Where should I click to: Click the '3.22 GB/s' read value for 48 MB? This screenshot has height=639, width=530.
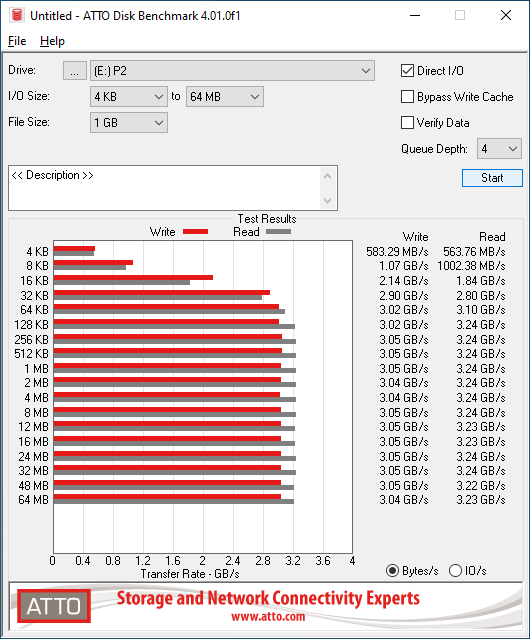[x=481, y=486]
